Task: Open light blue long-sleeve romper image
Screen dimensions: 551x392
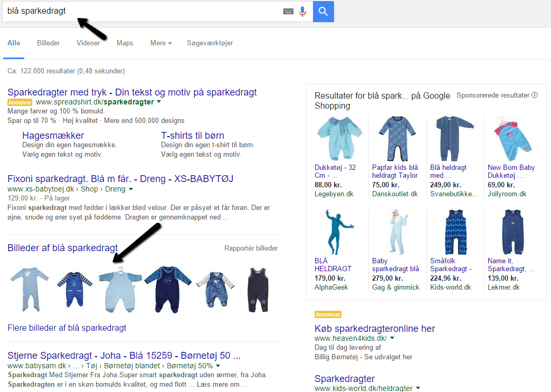Action: tap(30, 290)
